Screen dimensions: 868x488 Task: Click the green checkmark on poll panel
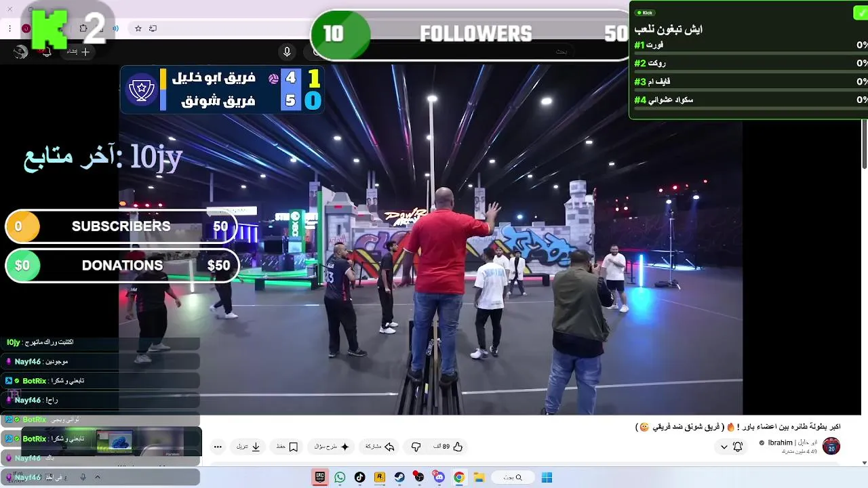click(859, 12)
